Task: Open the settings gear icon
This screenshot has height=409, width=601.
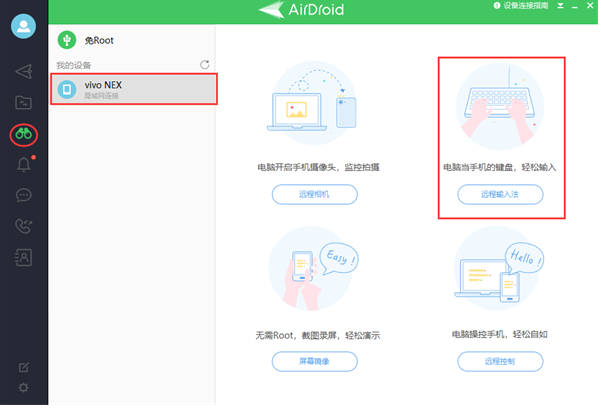Action: [23, 388]
